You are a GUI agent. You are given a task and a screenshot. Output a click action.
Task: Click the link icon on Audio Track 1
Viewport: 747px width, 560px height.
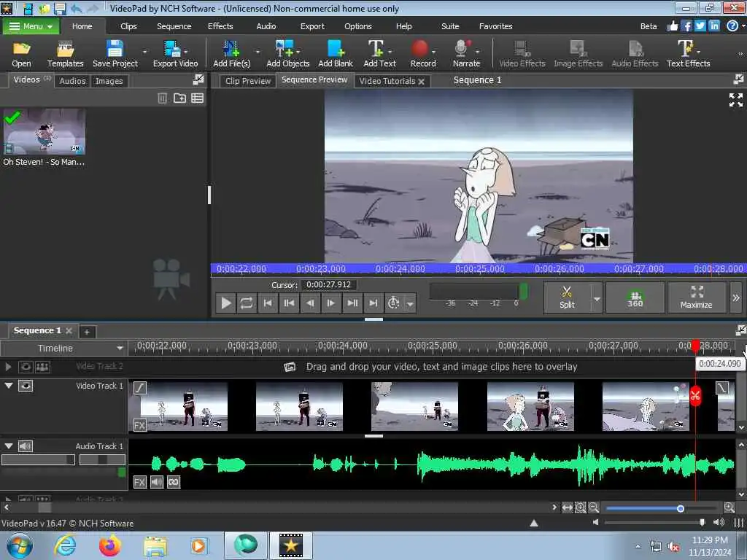(174, 483)
